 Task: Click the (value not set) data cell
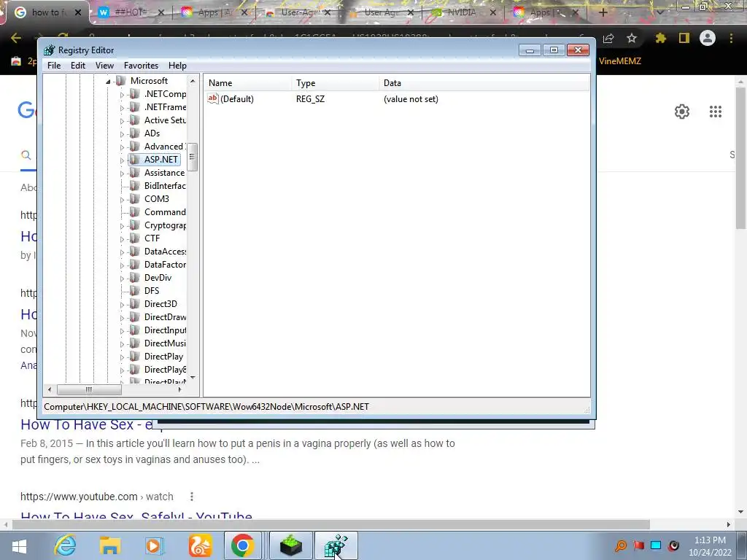click(411, 99)
